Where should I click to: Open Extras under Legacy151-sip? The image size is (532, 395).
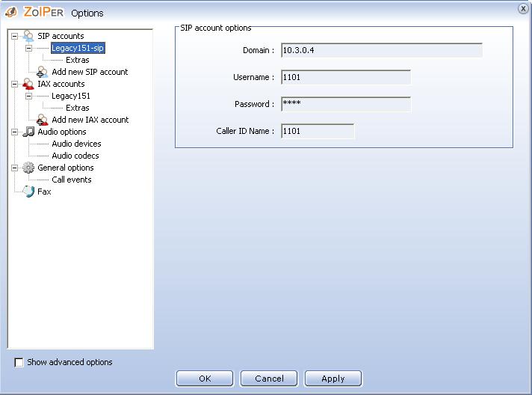tap(78, 60)
